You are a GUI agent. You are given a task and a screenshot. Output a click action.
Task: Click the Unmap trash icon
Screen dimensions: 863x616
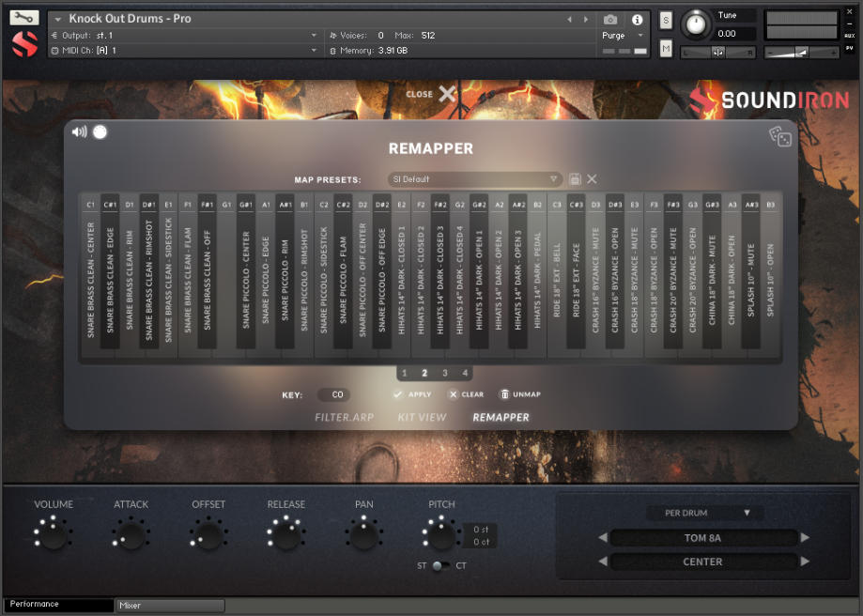tap(507, 394)
